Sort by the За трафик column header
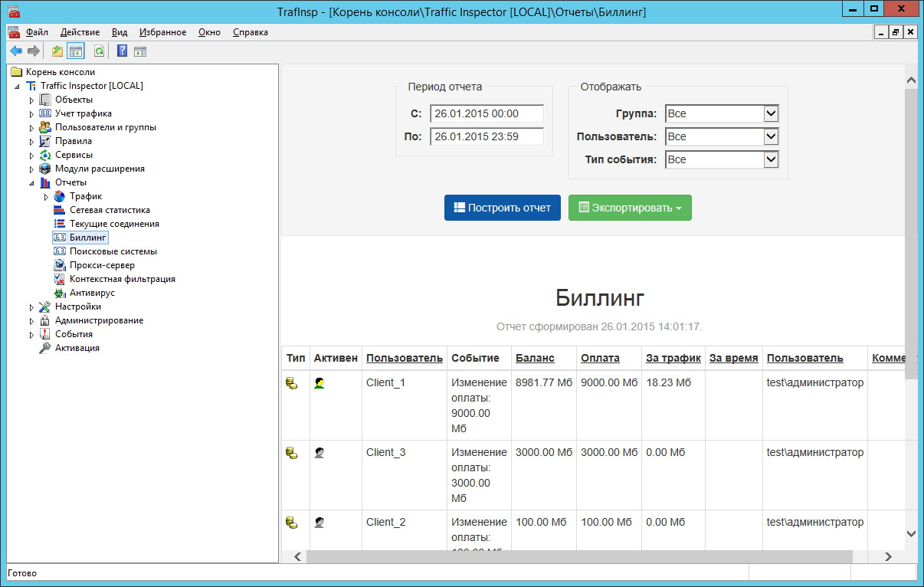The width and height of the screenshot is (924, 587). tap(673, 358)
